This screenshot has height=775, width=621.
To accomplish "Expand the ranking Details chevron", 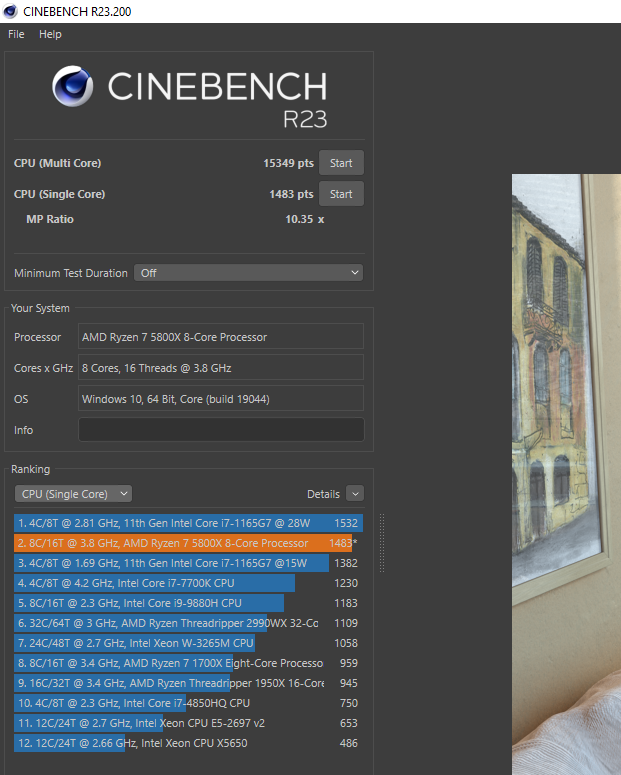I will coord(355,494).
